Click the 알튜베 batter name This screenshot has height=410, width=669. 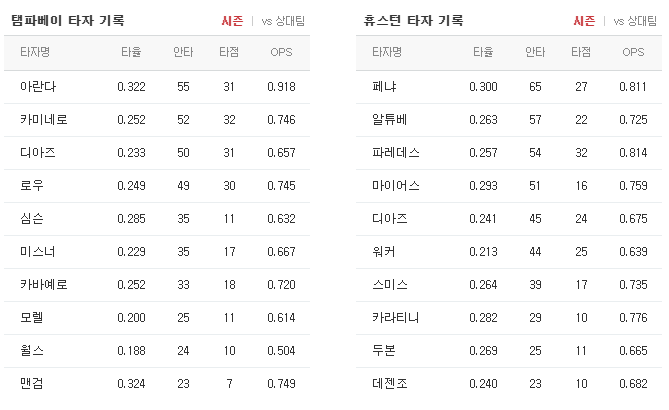click(389, 120)
